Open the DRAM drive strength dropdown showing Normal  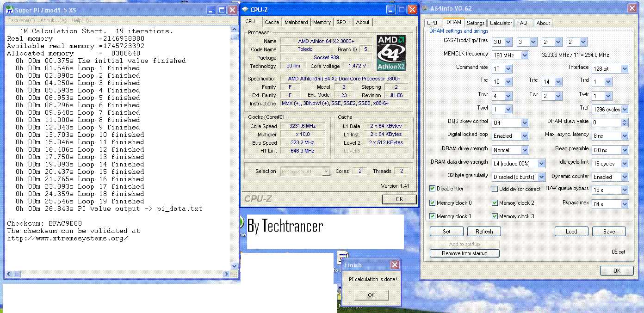(x=525, y=150)
